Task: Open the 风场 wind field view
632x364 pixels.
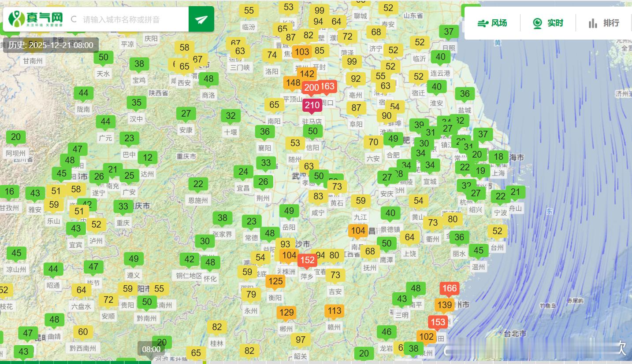Action: [492, 23]
